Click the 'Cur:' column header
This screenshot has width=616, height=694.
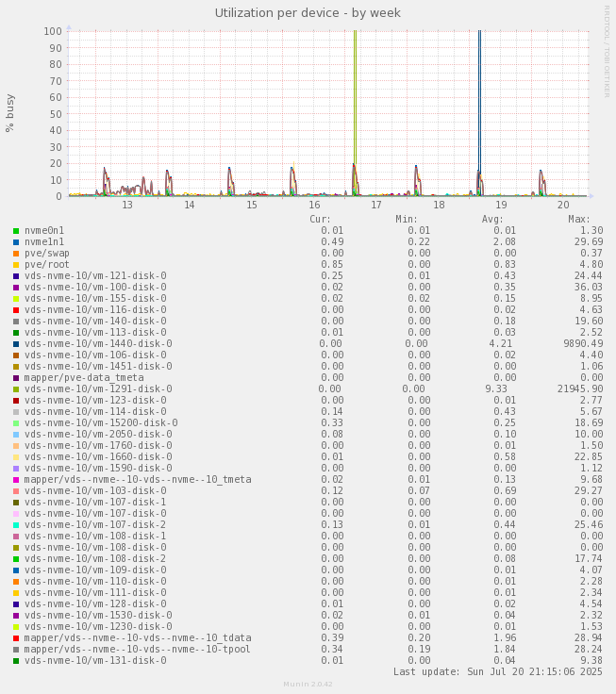(320, 220)
